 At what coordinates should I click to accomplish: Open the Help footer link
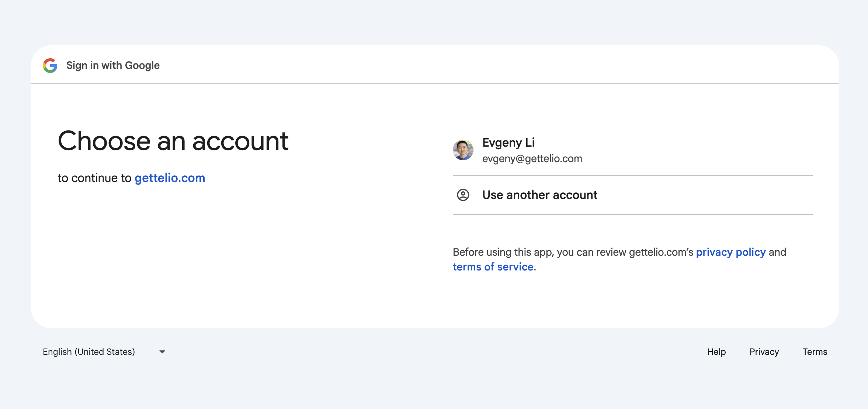pos(716,352)
